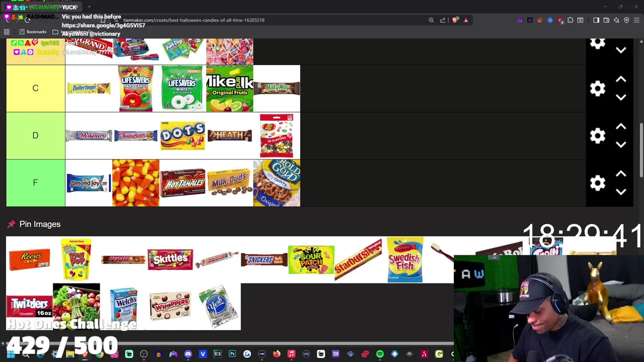The image size is (644, 362).
Task: Pick the Mike and Ike Original Fruits image
Action: [229, 88]
